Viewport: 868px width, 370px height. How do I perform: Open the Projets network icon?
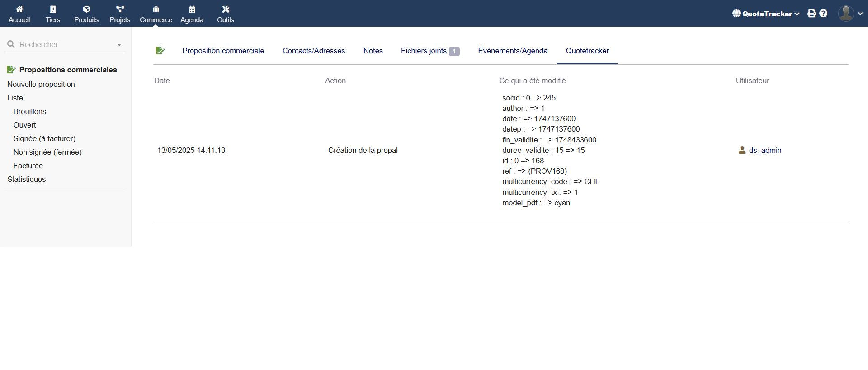[120, 9]
